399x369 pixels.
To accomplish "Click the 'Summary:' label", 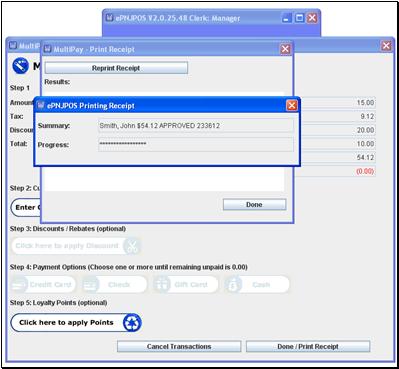I will point(54,126).
